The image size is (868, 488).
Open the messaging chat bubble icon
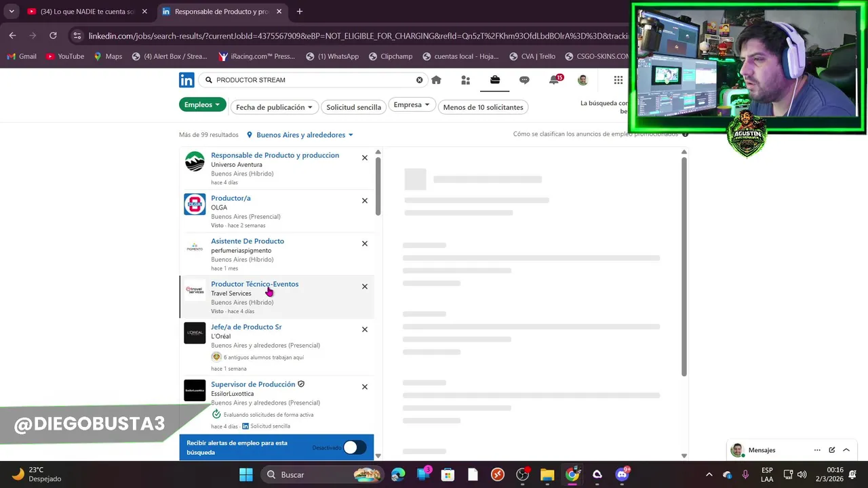pos(524,80)
